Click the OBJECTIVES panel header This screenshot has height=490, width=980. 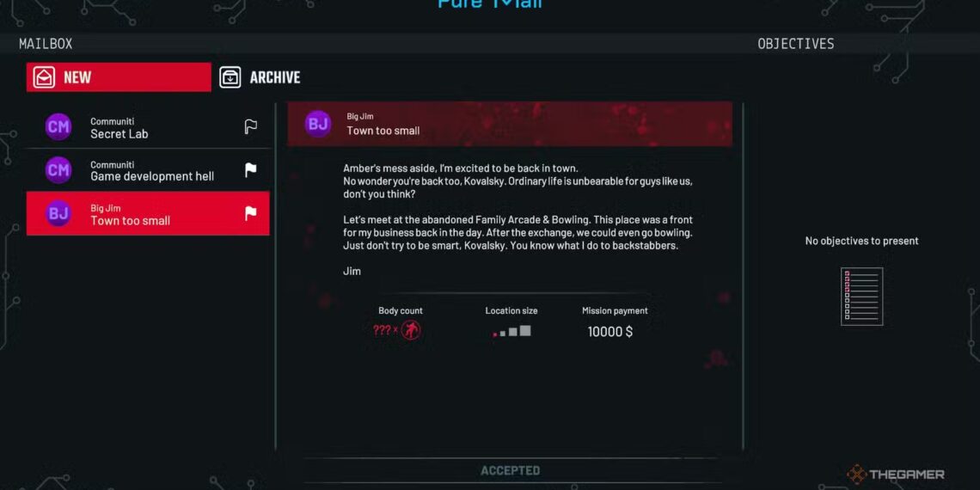pos(796,44)
